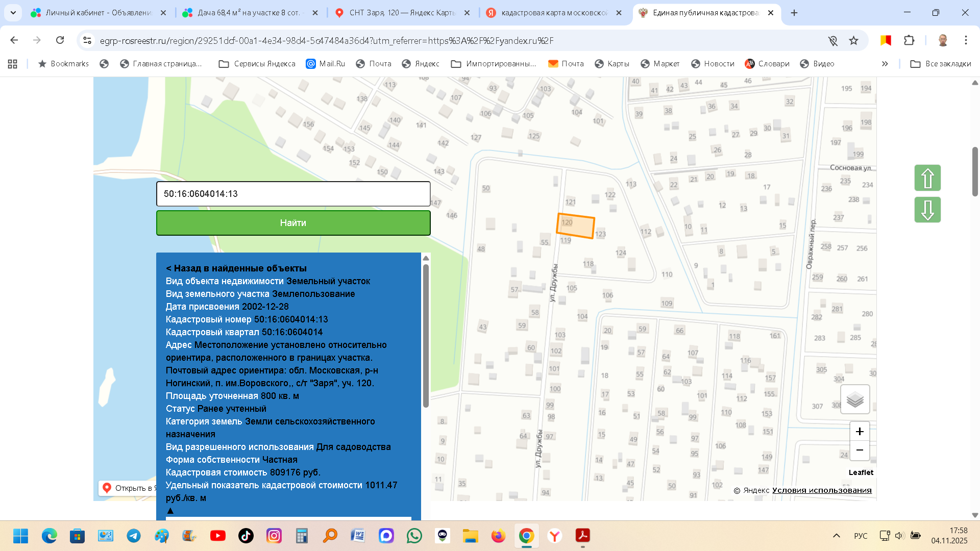Viewport: 980px width, 551px height.
Task: Bookmark this page with star icon
Action: 853,40
